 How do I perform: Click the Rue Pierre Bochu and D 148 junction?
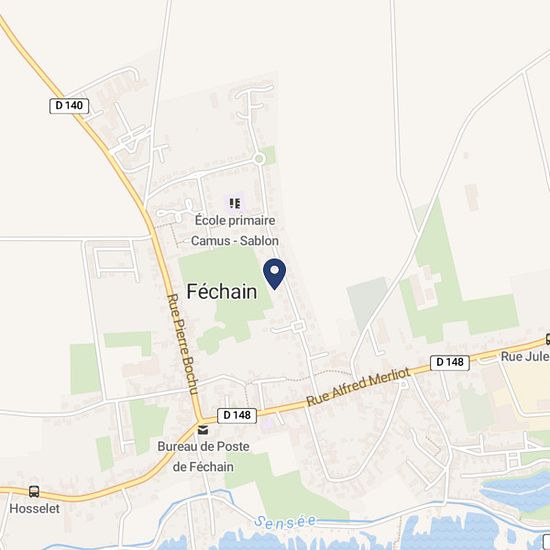200,421
